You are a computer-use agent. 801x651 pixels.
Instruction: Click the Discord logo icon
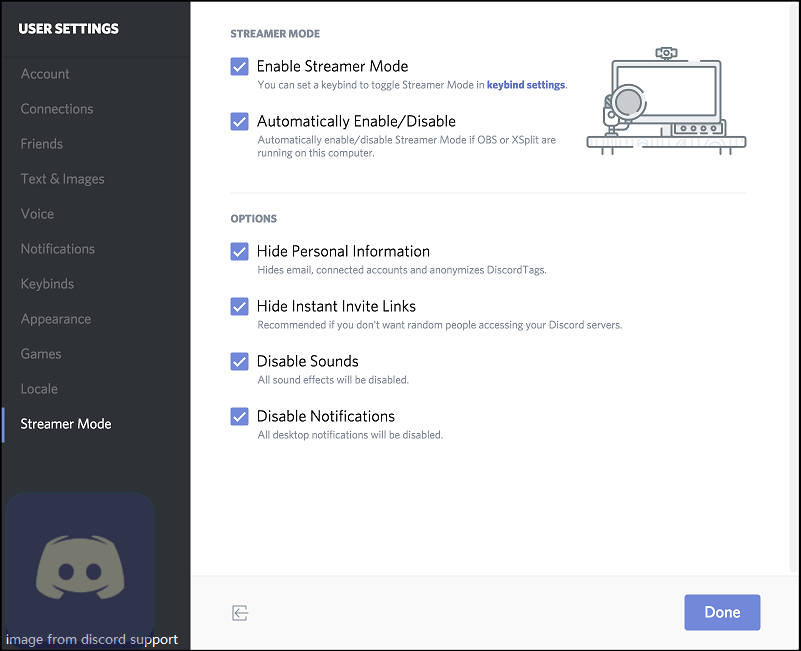(x=79, y=568)
